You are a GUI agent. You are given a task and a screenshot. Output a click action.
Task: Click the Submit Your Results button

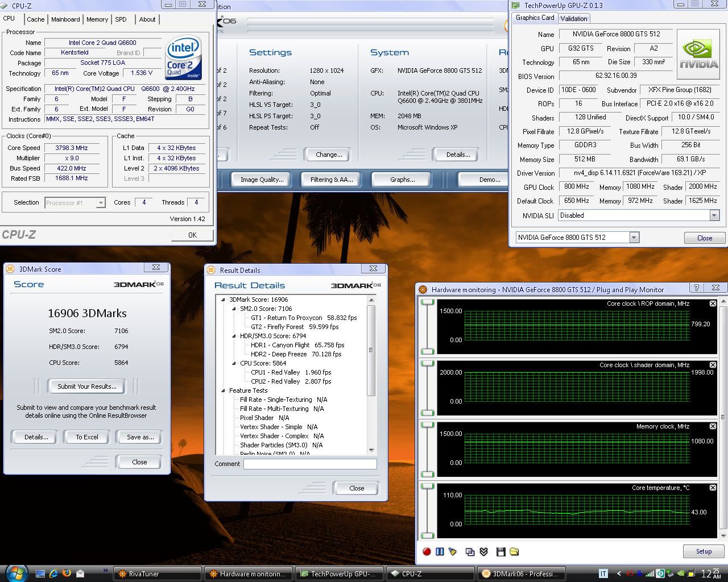point(86,386)
